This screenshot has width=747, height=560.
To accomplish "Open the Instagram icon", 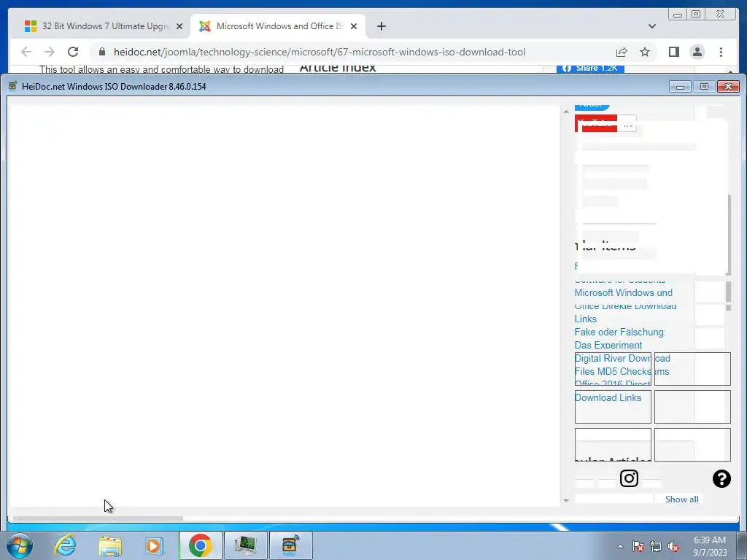I will 629,478.
